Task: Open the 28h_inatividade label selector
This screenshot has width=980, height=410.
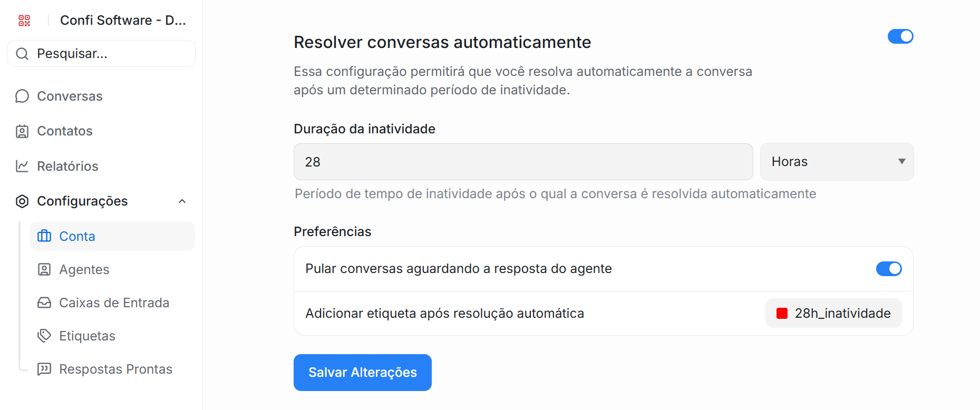Action: tap(833, 313)
